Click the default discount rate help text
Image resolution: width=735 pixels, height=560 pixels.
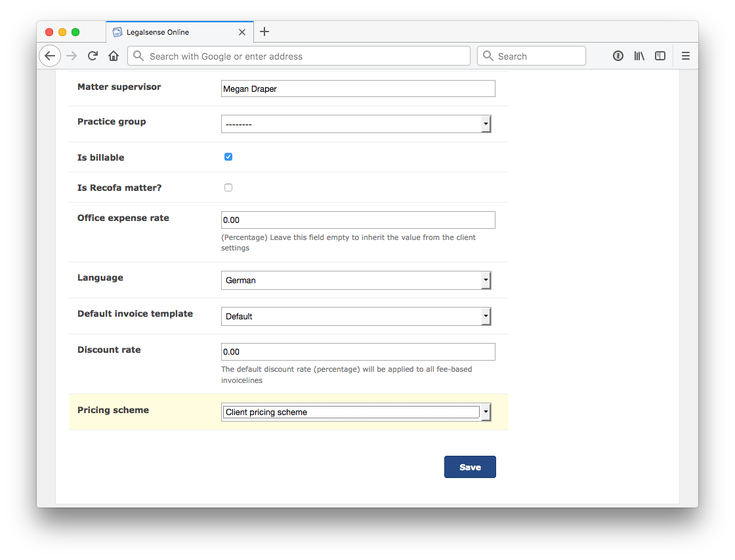pos(346,374)
